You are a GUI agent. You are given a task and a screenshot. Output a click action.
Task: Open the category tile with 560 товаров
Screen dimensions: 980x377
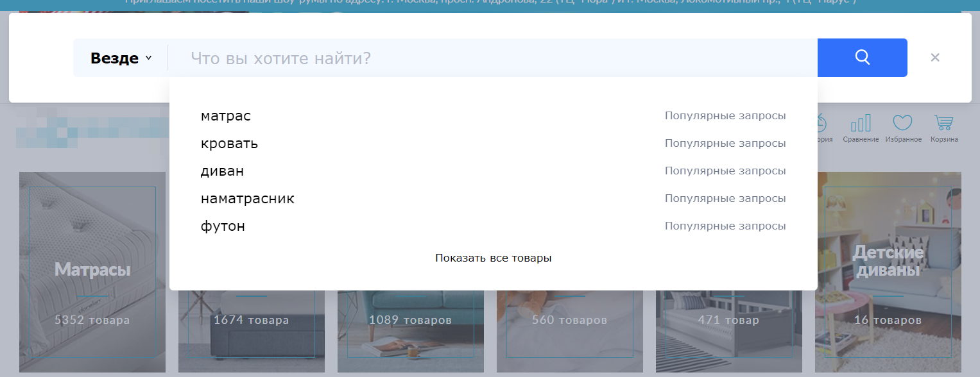pos(569,333)
